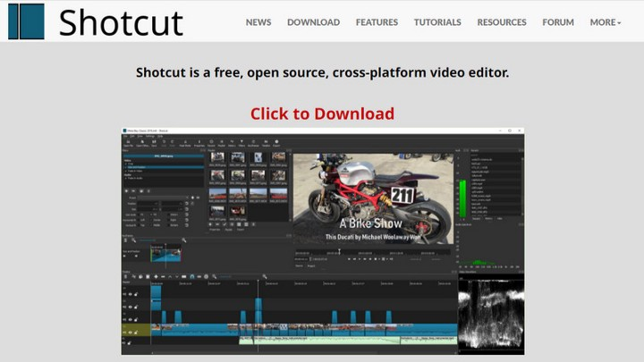Click Open Other icon in app toolbar
The image size is (644, 362).
[142, 143]
